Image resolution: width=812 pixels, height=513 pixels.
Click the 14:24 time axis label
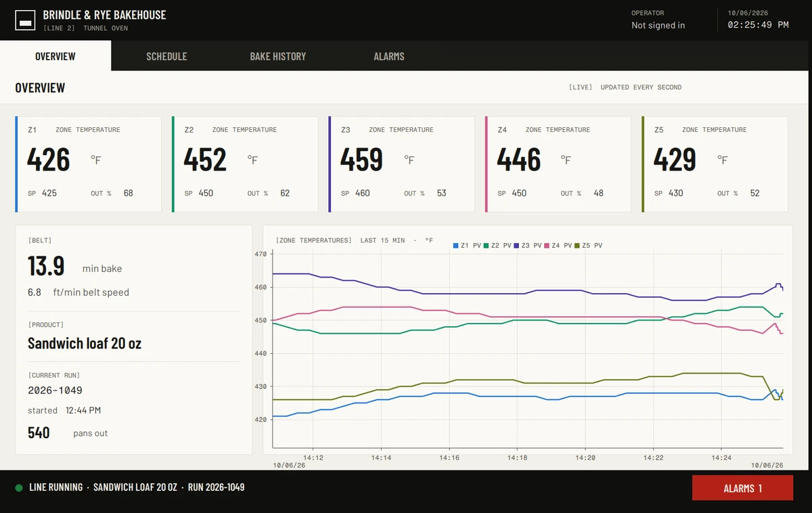pyautogui.click(x=721, y=458)
